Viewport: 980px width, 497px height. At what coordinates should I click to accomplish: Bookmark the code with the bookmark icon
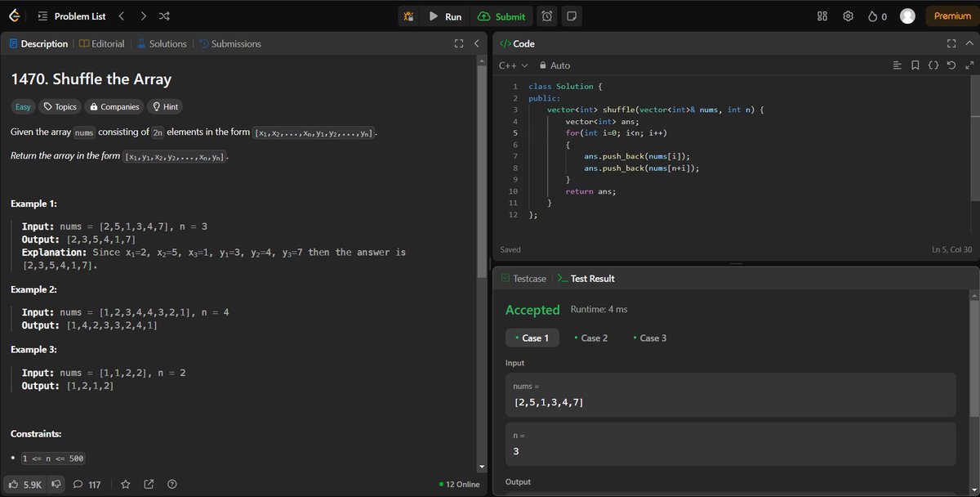[x=915, y=65]
